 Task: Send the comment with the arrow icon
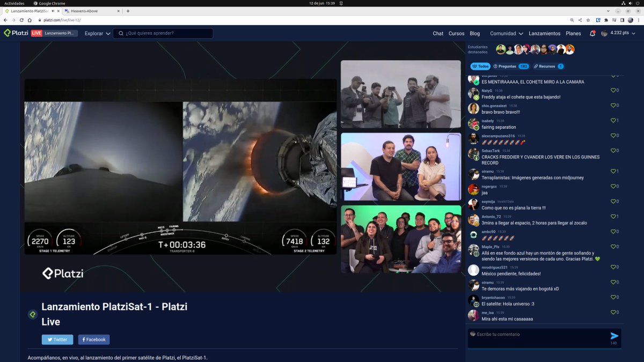pyautogui.click(x=614, y=336)
